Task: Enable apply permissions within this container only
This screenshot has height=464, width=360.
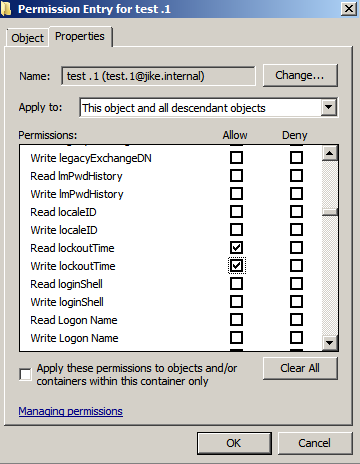Action: [x=25, y=374]
